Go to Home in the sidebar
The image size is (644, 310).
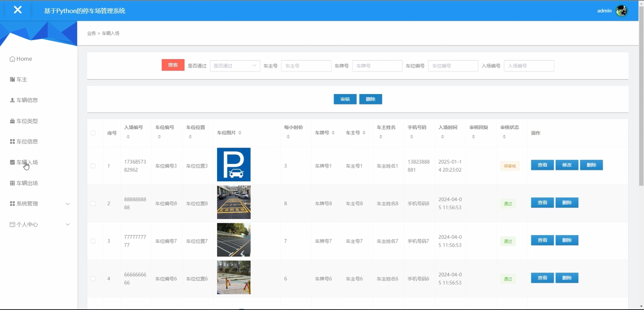(24, 59)
